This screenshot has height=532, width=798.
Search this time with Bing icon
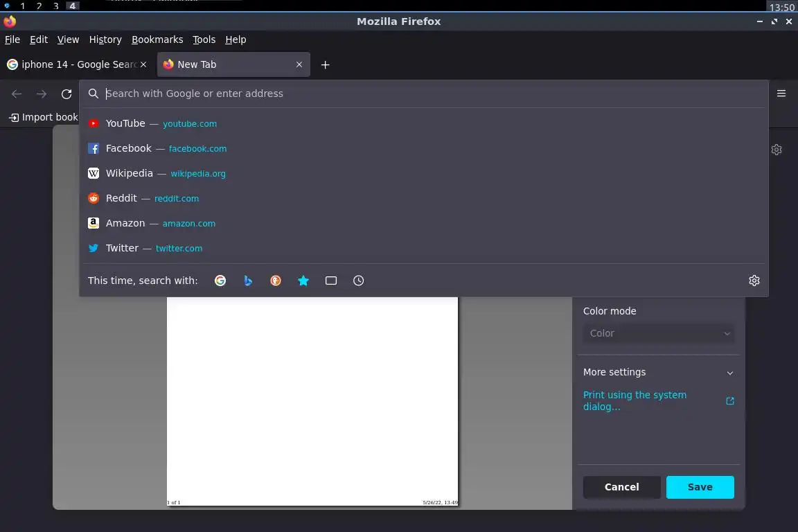coord(248,281)
